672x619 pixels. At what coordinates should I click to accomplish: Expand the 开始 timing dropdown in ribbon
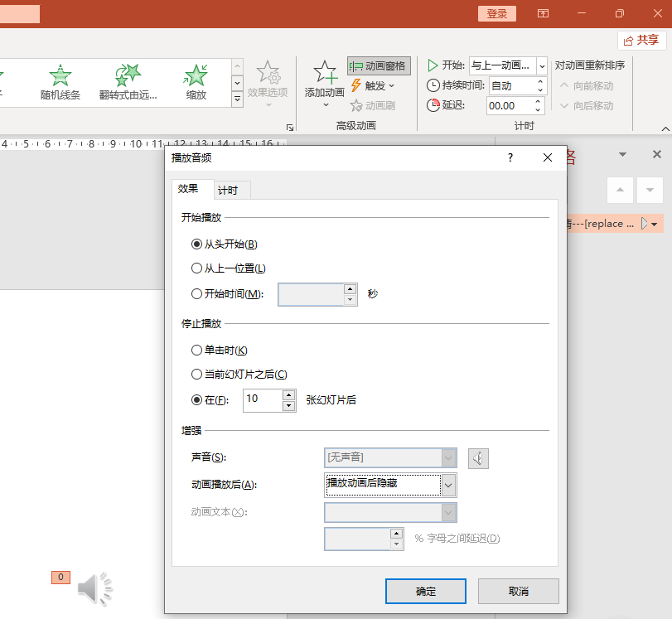tap(542, 65)
